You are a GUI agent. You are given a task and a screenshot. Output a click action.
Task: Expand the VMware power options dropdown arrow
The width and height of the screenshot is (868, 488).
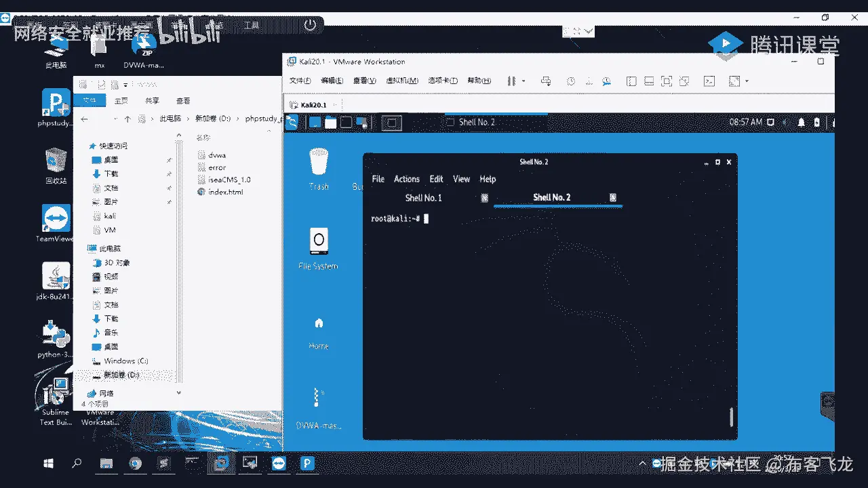[524, 81]
